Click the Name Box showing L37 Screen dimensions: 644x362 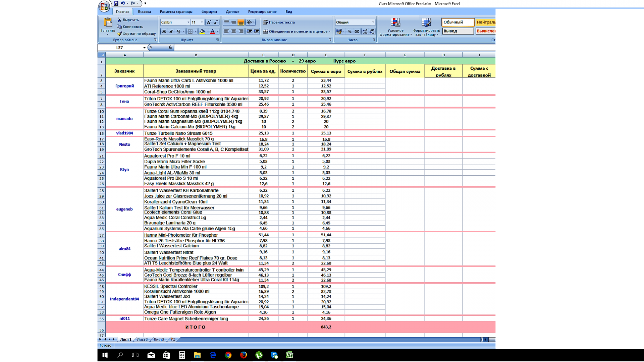pos(120,48)
